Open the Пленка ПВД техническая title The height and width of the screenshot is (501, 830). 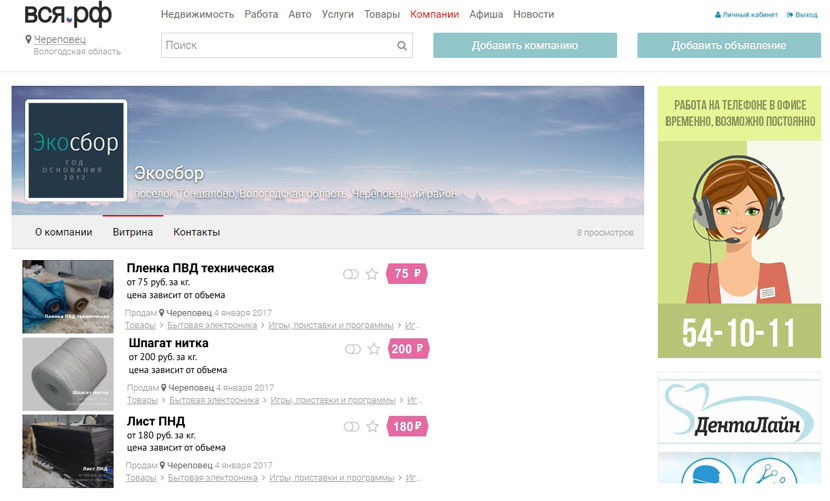[200, 268]
